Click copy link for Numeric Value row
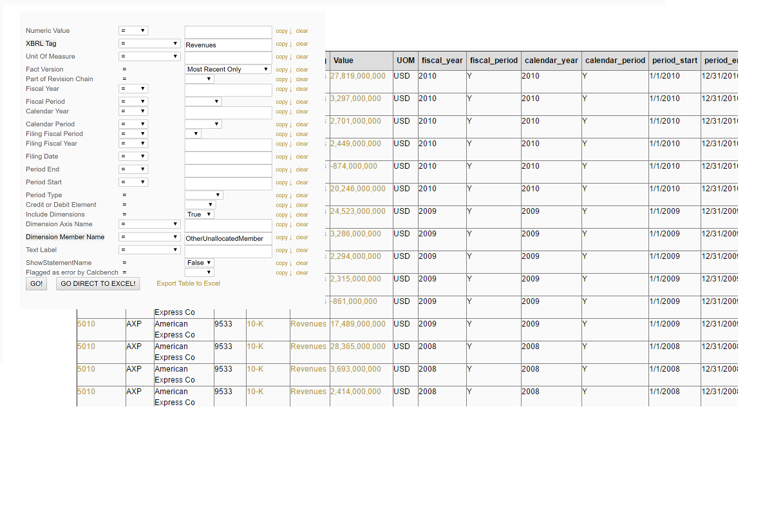The width and height of the screenshot is (774, 532). point(283,31)
